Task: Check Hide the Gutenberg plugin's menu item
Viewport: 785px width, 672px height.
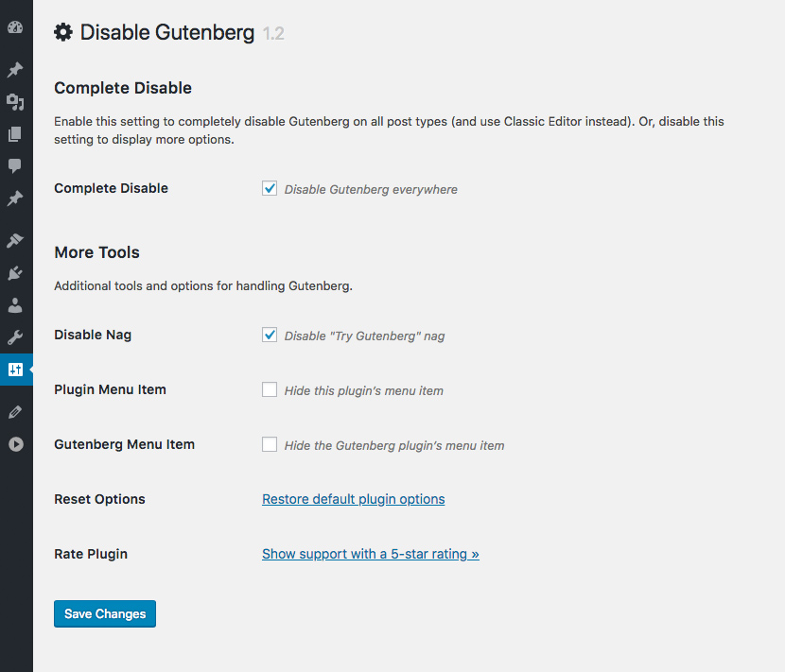Action: point(270,444)
